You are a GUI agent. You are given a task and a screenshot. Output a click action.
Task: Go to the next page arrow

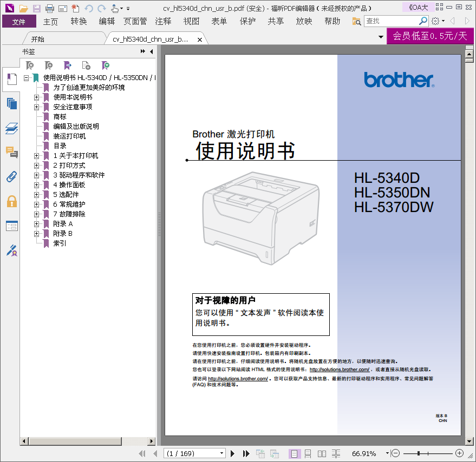click(232, 453)
